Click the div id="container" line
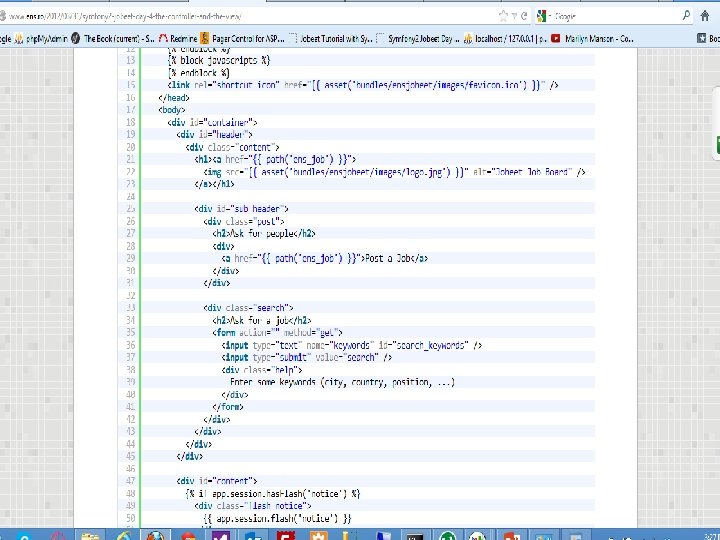 (212, 122)
